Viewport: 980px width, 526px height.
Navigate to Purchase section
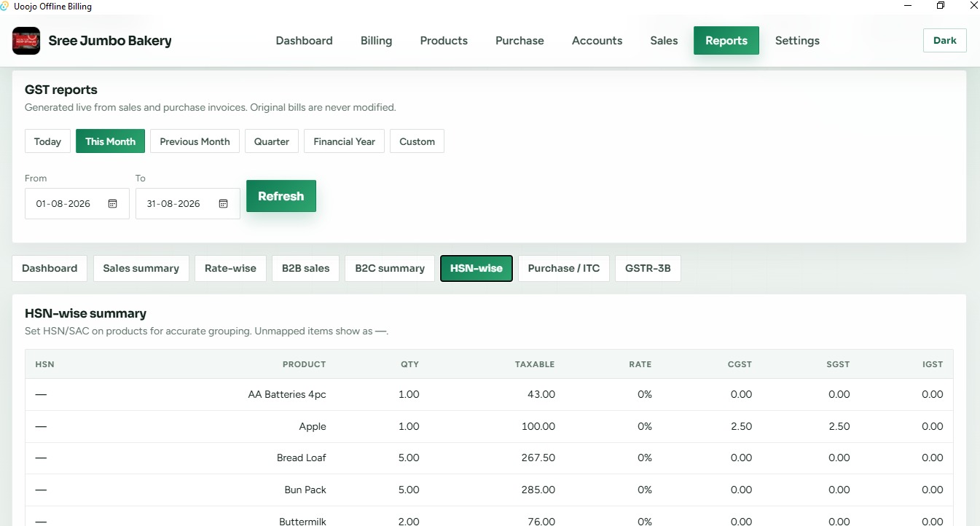coord(520,41)
